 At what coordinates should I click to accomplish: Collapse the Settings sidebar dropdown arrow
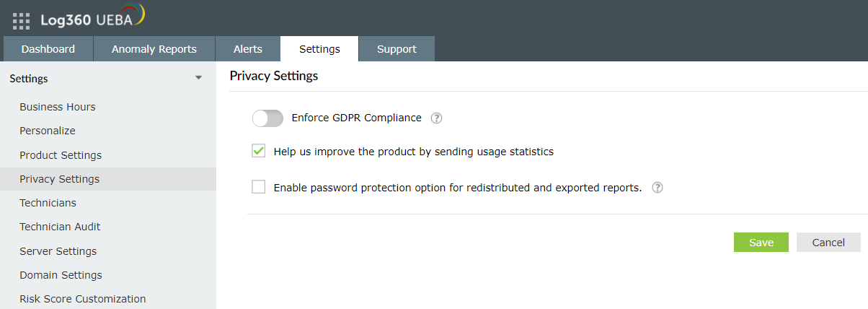pos(199,79)
